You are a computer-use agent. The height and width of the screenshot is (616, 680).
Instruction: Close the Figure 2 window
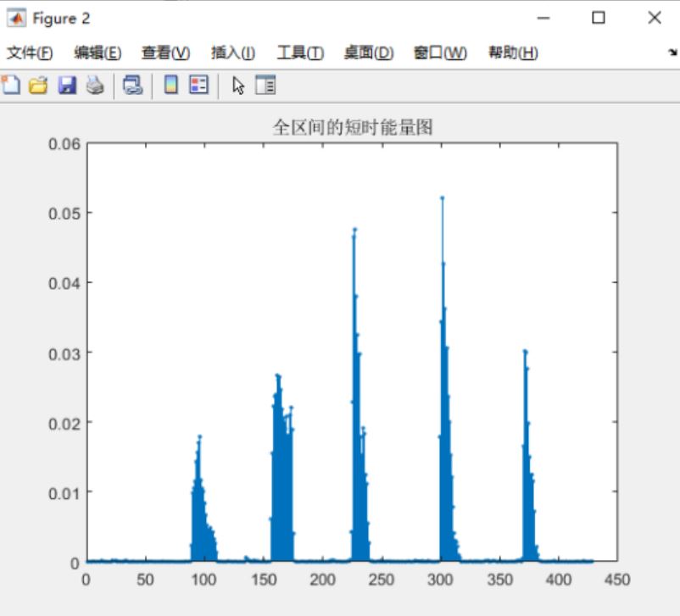655,18
